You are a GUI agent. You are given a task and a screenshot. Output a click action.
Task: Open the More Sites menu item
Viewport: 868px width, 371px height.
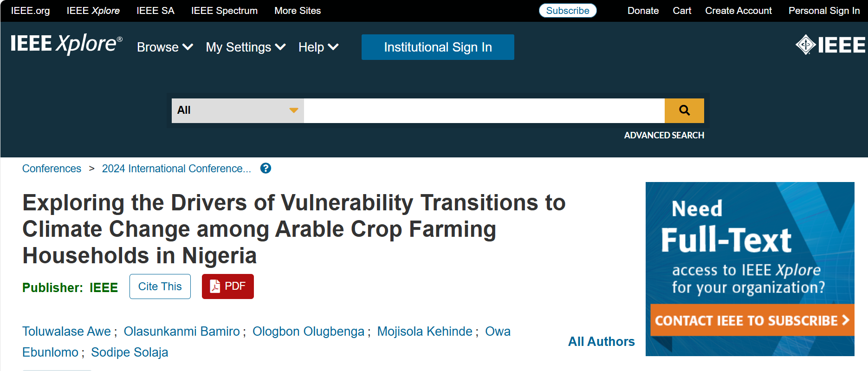[298, 11]
